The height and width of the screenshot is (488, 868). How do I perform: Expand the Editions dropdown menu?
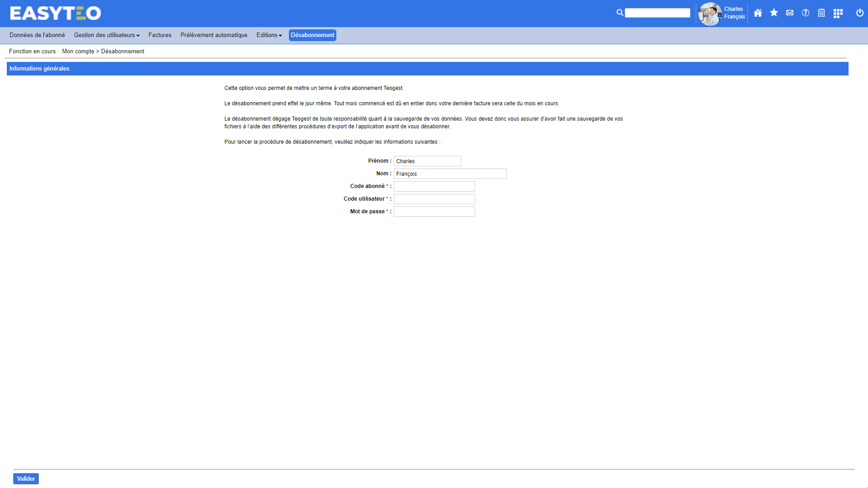pos(269,35)
